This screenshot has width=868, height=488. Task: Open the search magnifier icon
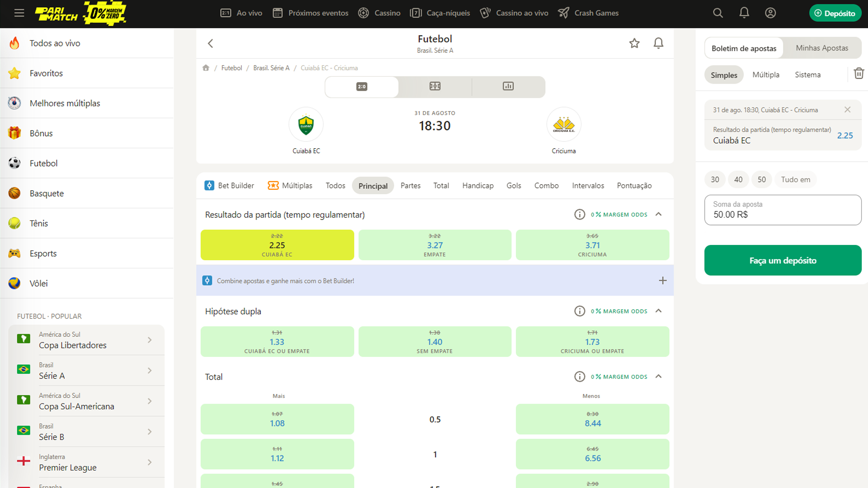pyautogui.click(x=718, y=13)
